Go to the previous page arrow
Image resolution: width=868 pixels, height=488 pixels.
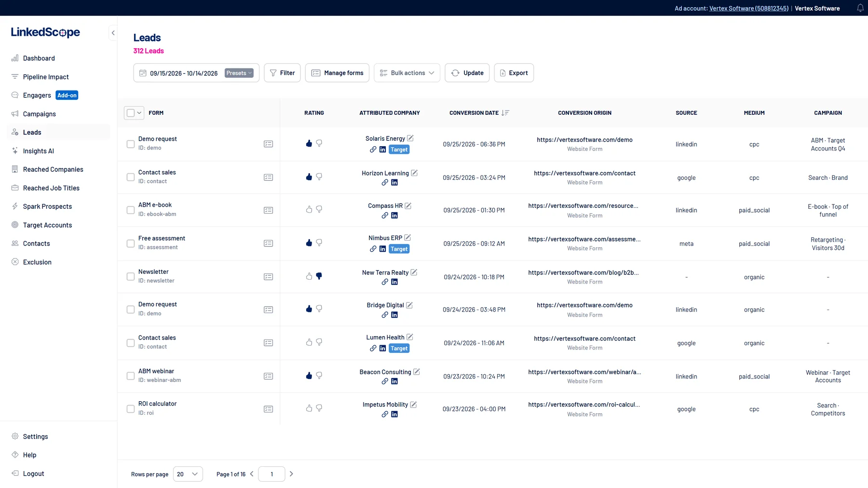click(x=252, y=474)
